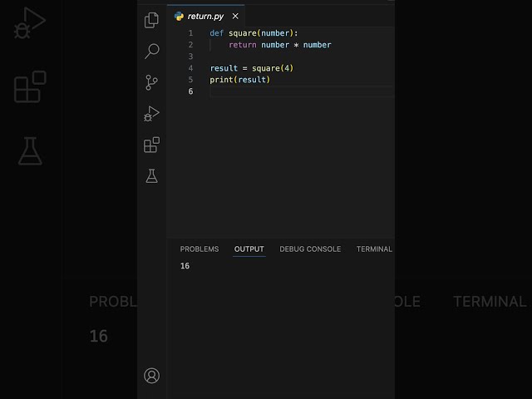Click line number 3 in gutter
532x399 pixels.
190,57
